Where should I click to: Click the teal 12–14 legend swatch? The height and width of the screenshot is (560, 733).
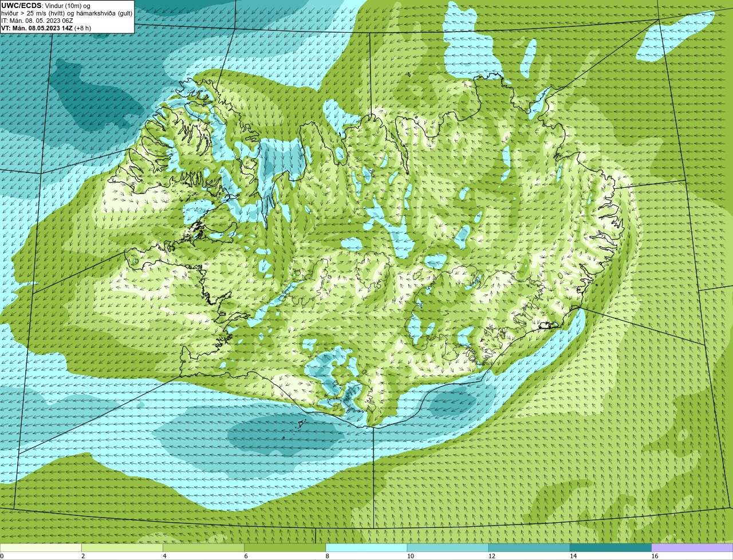[529, 548]
